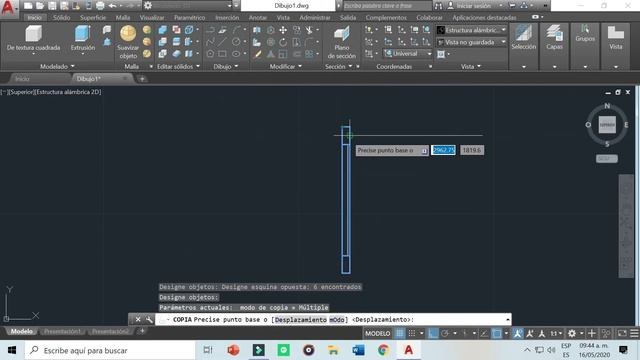Click the ViewCube SUPERIOR face
Image resolution: width=640 pixels, height=360 pixels.
point(607,124)
